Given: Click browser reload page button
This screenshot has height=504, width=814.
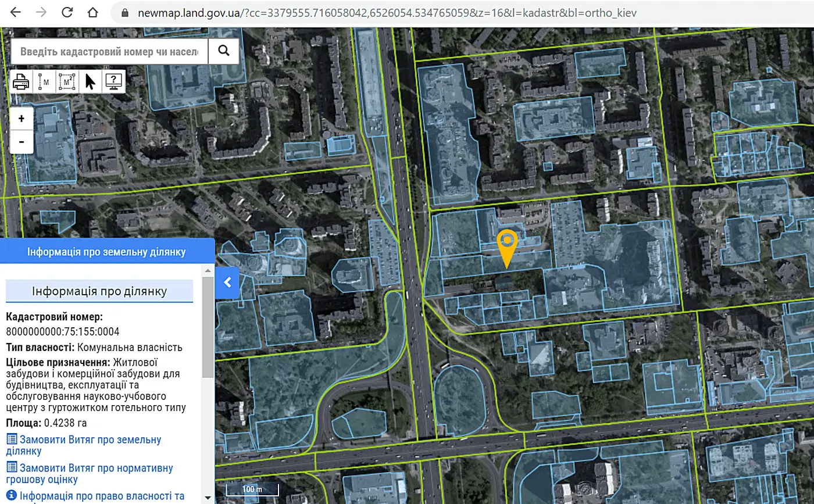Looking at the screenshot, I should [x=67, y=12].
